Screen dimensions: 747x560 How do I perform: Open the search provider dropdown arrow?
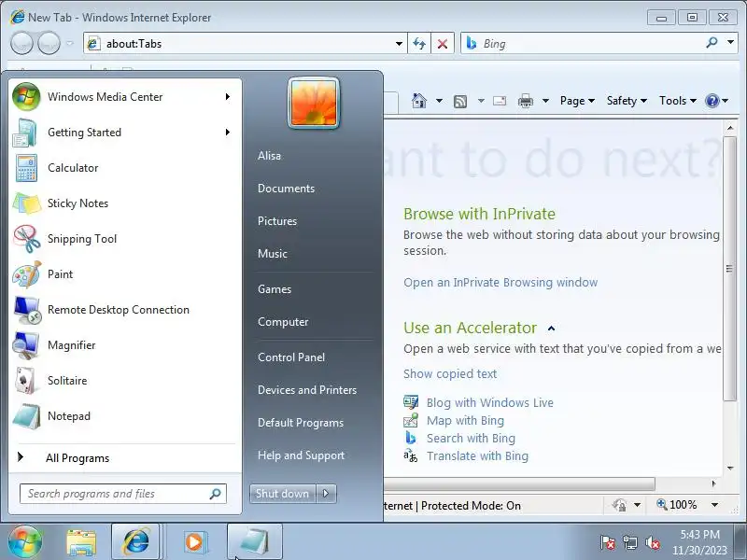coord(730,42)
